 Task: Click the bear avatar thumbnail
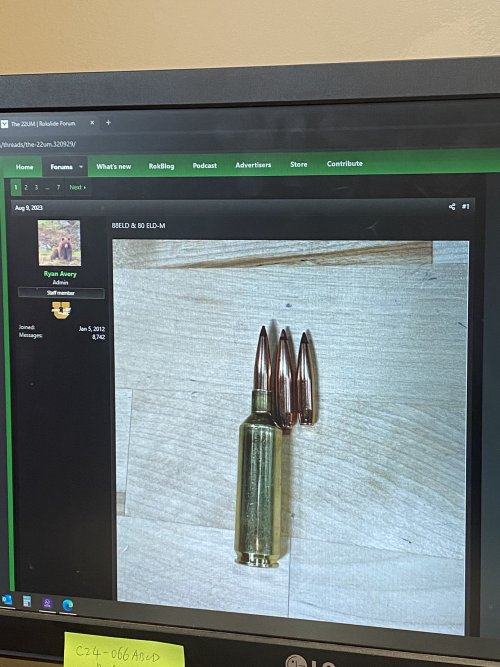(59, 242)
